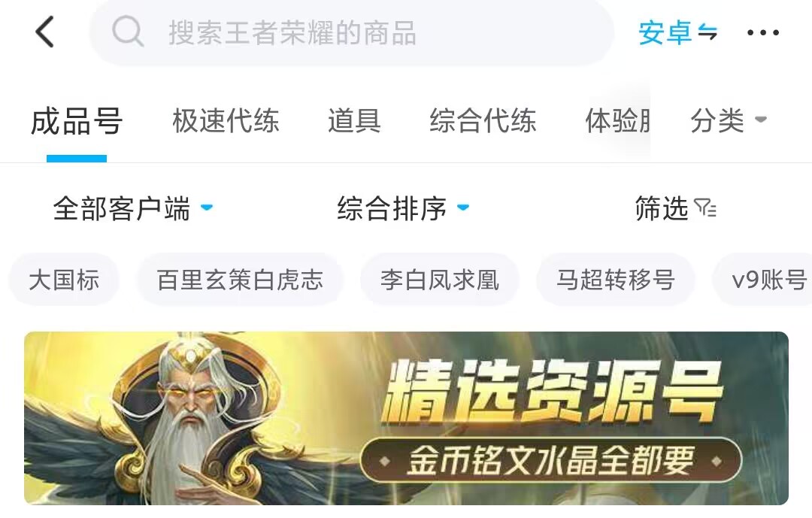Screen dimensions: 812x518
Task: Tap the back arrow icon
Action: (x=45, y=32)
